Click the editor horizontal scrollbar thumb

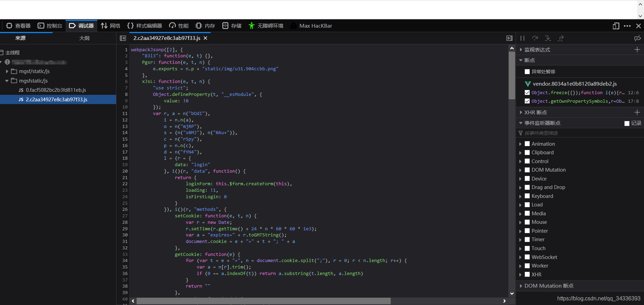[x=263, y=301]
